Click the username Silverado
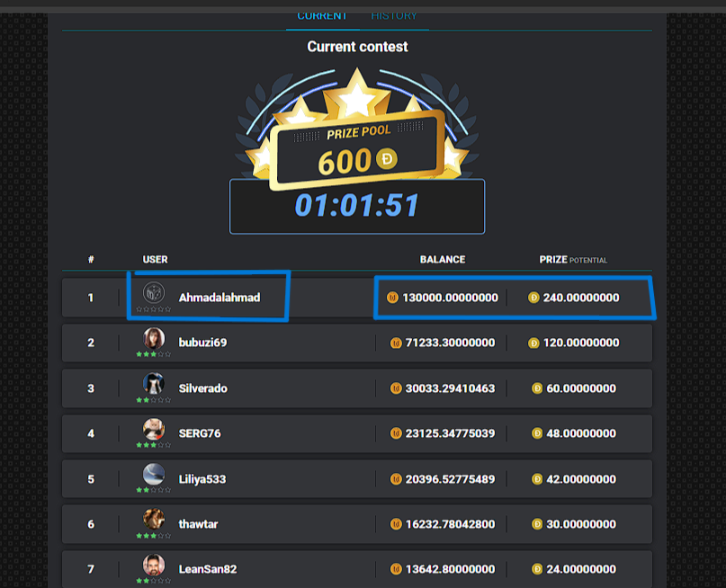Screen dimensions: 726x588 coord(202,388)
